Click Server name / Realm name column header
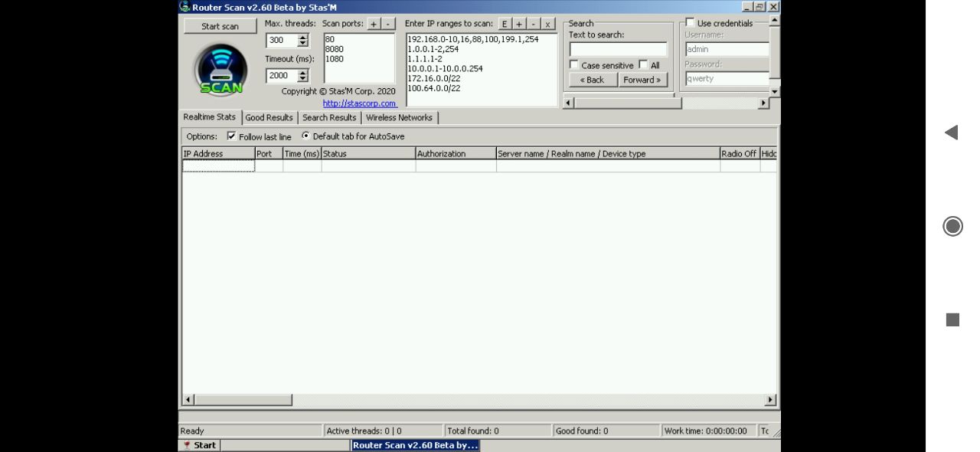980x452 pixels. [x=608, y=154]
